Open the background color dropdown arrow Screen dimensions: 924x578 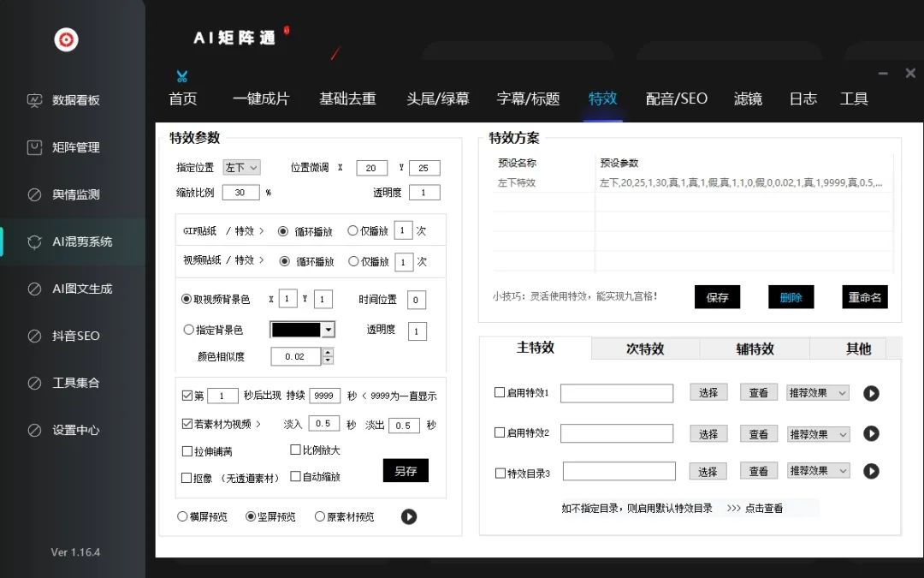pos(329,329)
